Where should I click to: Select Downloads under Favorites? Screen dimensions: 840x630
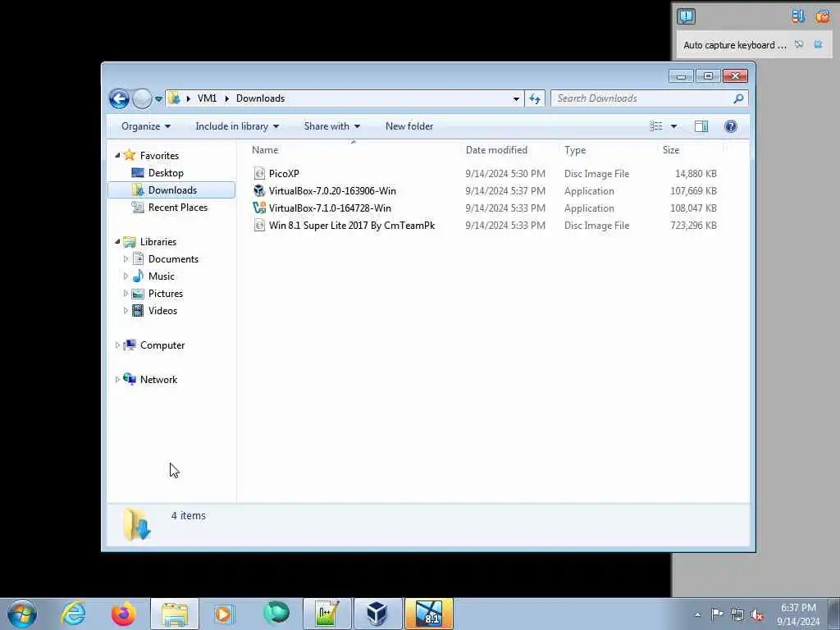(172, 190)
